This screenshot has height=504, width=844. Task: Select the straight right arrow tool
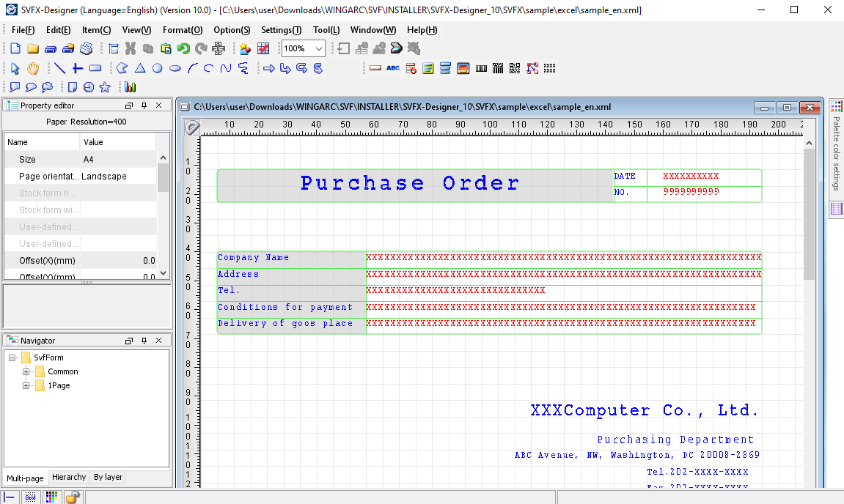[269, 68]
